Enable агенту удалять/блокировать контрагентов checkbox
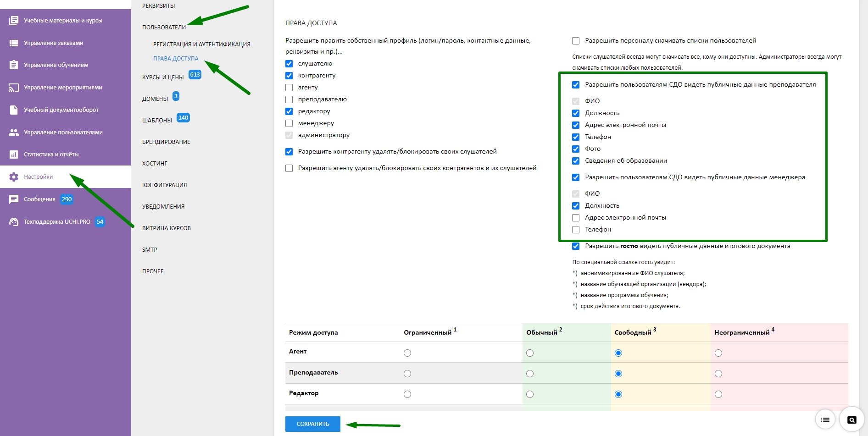 tap(289, 168)
